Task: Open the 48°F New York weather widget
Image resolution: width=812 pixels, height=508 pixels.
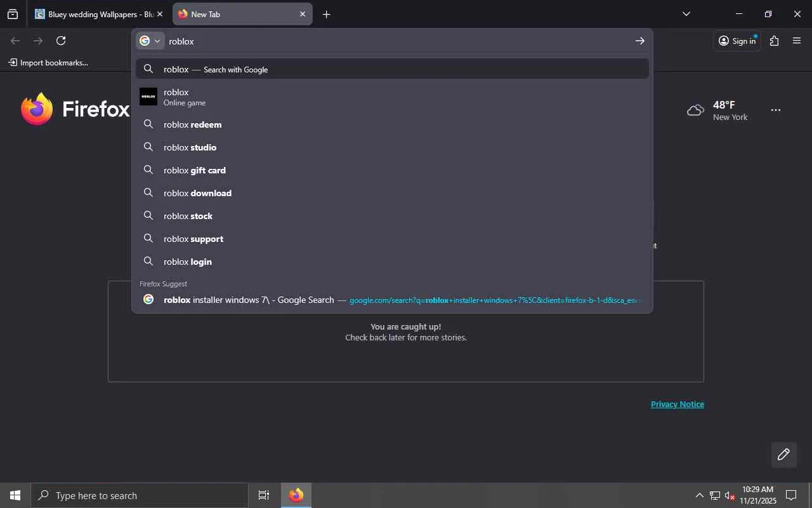Action: [x=717, y=110]
